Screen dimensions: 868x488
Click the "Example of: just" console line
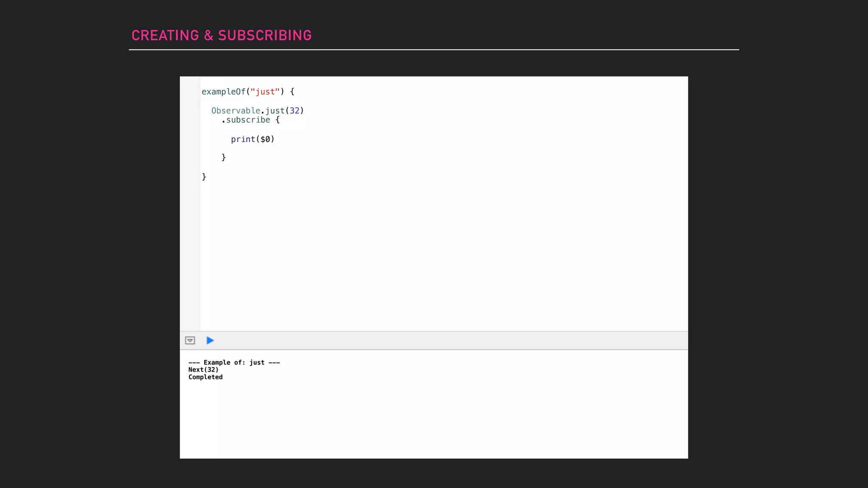234,363
